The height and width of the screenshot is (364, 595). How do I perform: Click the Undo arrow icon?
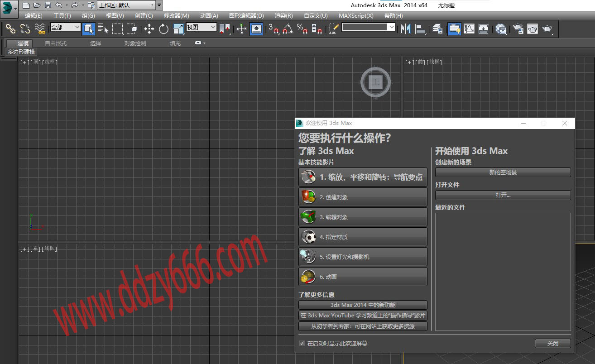tap(59, 5)
